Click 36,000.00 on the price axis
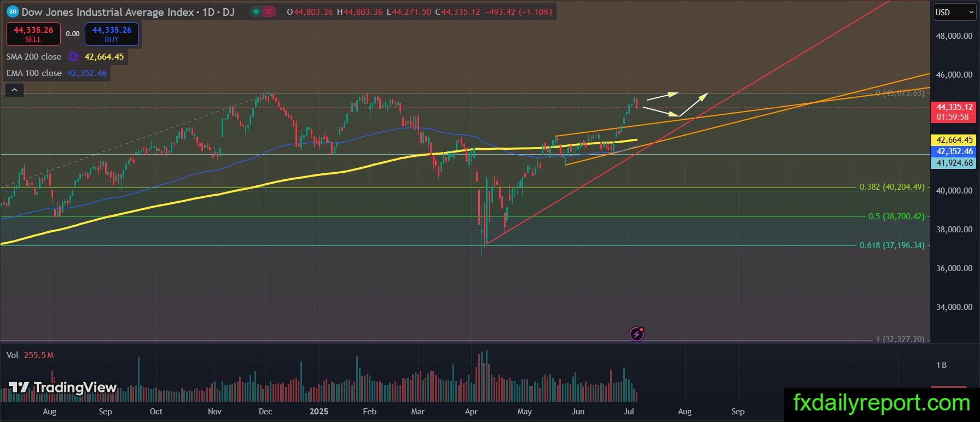The image size is (980, 422). 954,268
